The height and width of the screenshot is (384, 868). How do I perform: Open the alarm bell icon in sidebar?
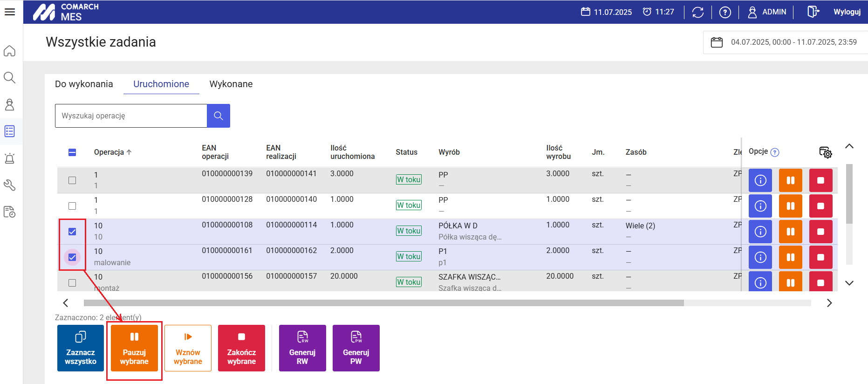point(10,158)
